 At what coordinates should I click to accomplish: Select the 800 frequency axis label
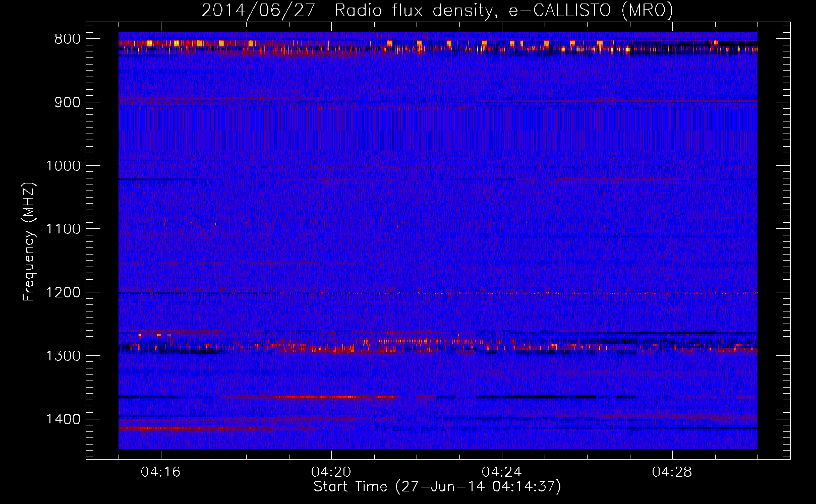coord(68,39)
